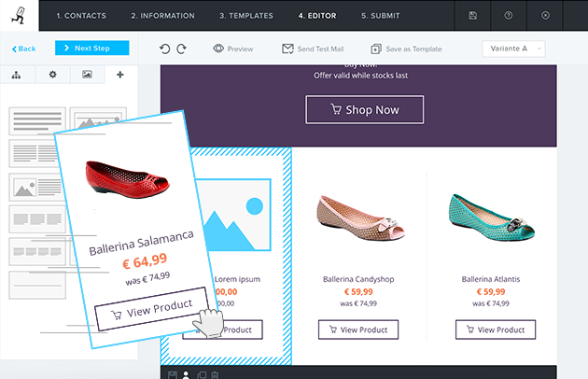Redo the last undone change
The width and height of the screenshot is (588, 379).
[x=181, y=49]
